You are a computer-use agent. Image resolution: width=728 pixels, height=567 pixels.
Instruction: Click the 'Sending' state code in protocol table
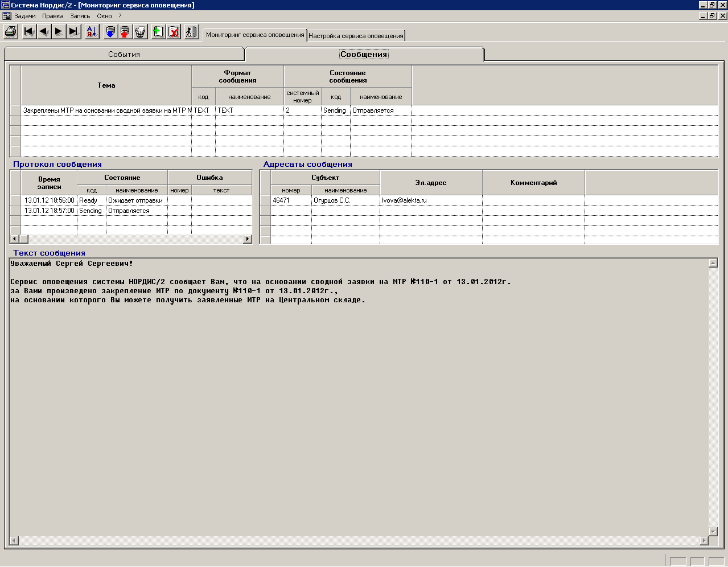92,211
